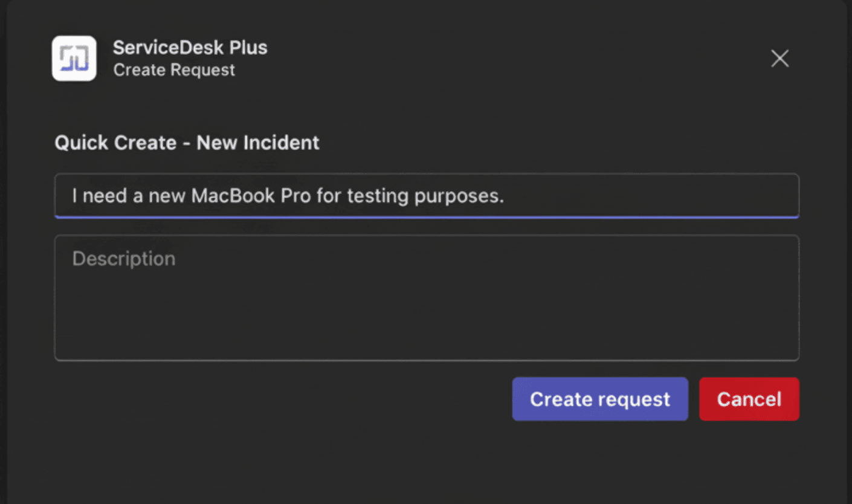Place cursor before "I need" in subject
The height and width of the screenshot is (504, 852).
coord(72,196)
